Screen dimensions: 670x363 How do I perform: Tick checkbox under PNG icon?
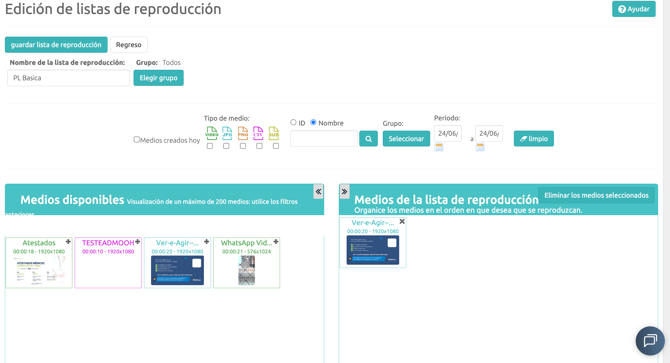(243, 146)
